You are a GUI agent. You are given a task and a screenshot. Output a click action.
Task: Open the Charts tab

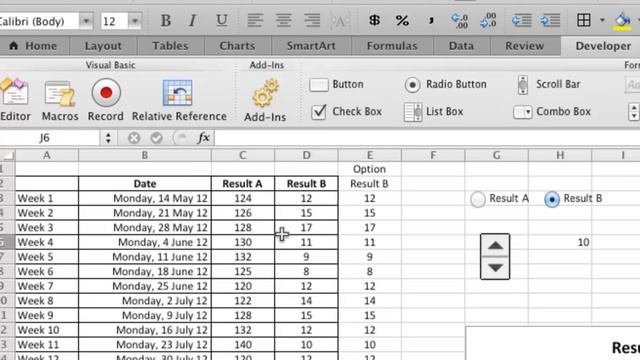point(237,46)
